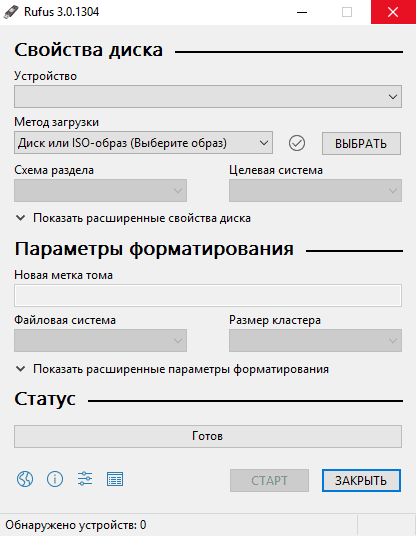Click the ЗАКРЫТЬ button
The width and height of the screenshot is (416, 536).
(361, 481)
